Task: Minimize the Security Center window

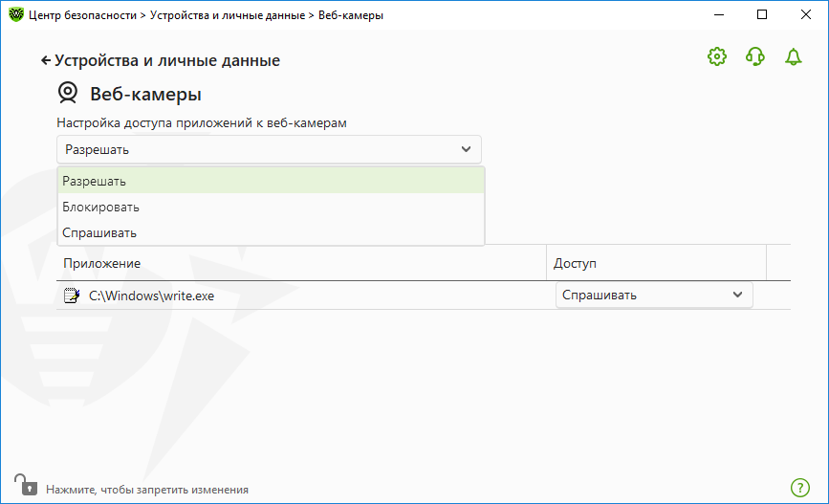Action: [x=718, y=14]
